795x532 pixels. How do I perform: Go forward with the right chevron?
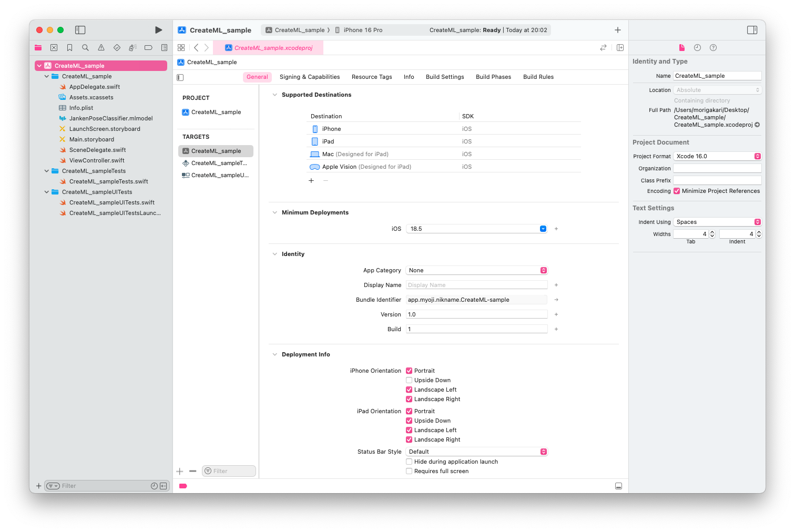click(207, 48)
